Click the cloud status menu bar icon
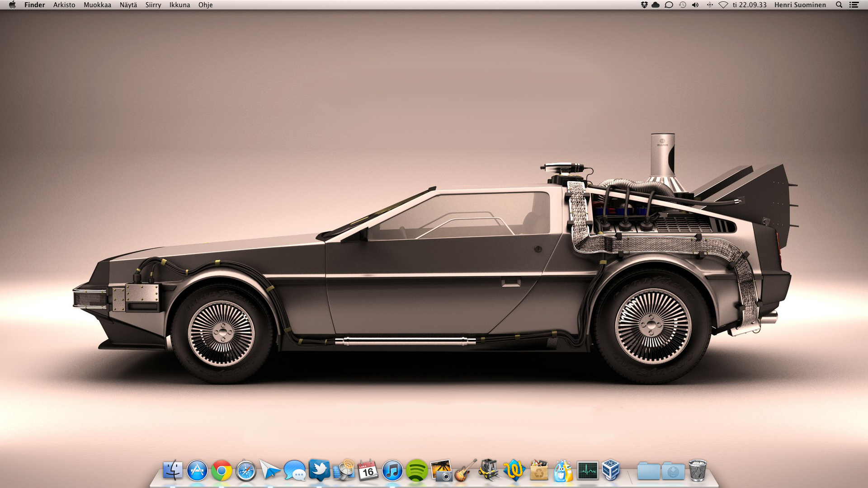 coord(656,5)
